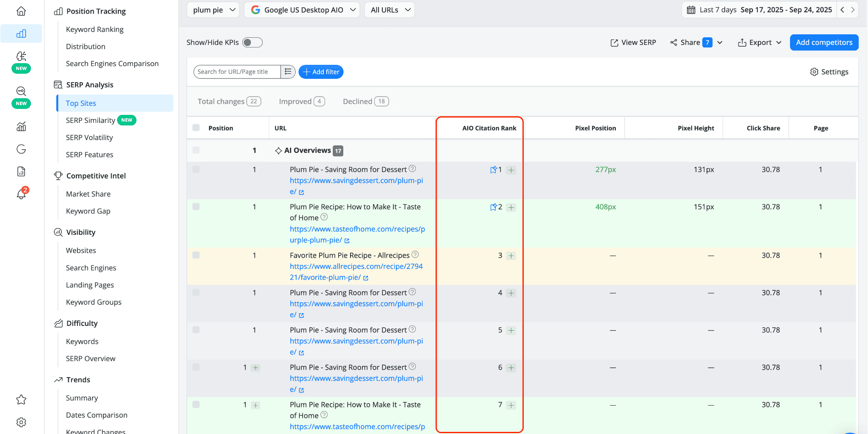868x434 pixels.
Task: Go to next date range arrow
Action: (853, 10)
